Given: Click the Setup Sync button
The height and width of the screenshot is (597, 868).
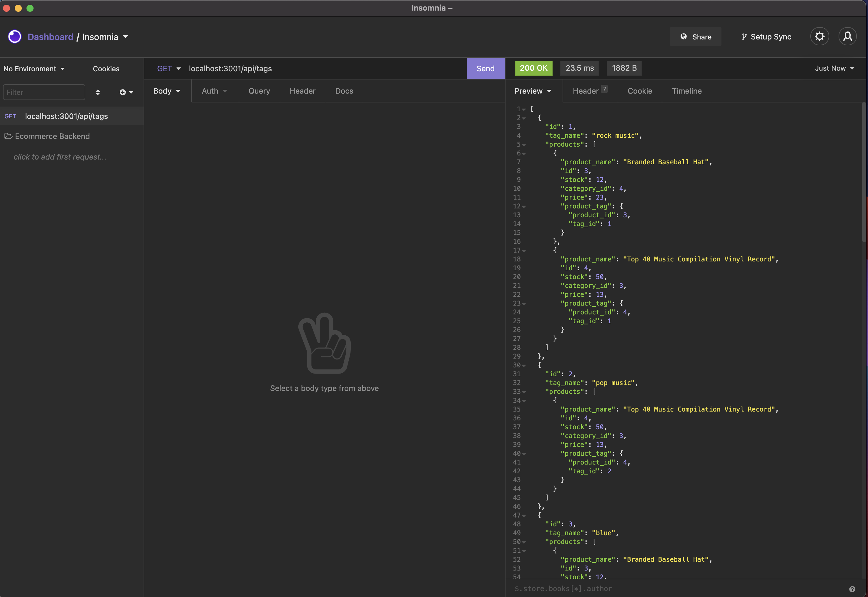Looking at the screenshot, I should (766, 37).
